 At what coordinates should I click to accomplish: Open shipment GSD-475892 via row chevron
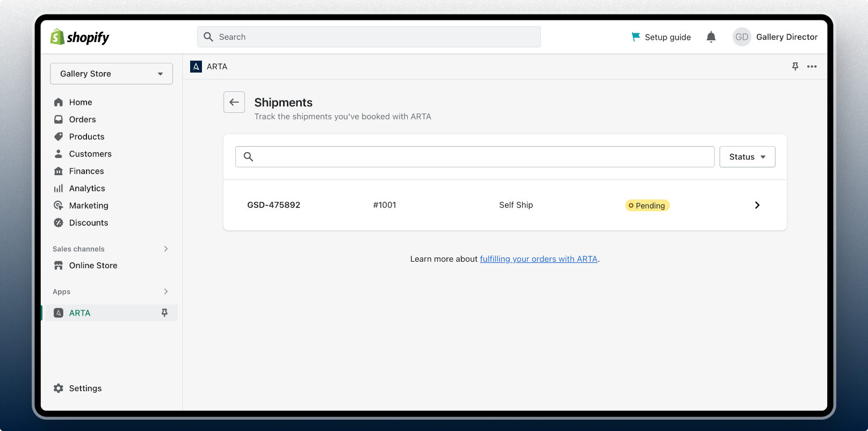[x=757, y=205]
